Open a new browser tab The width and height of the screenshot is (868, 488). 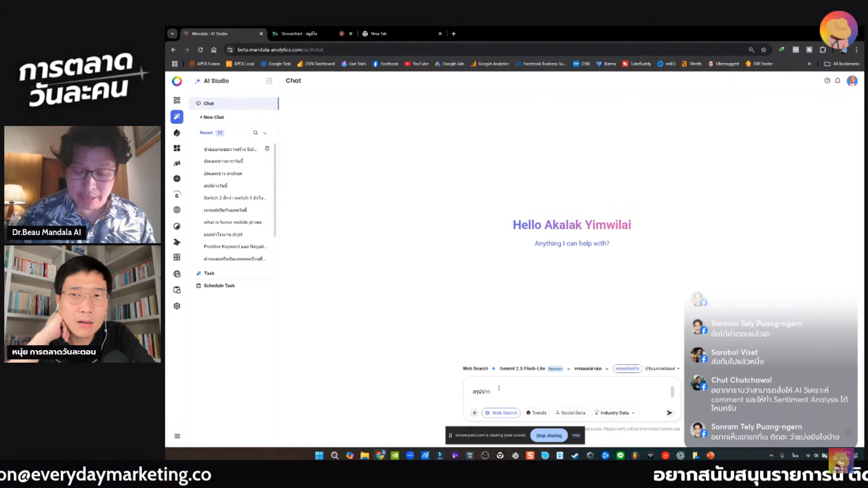pos(453,34)
